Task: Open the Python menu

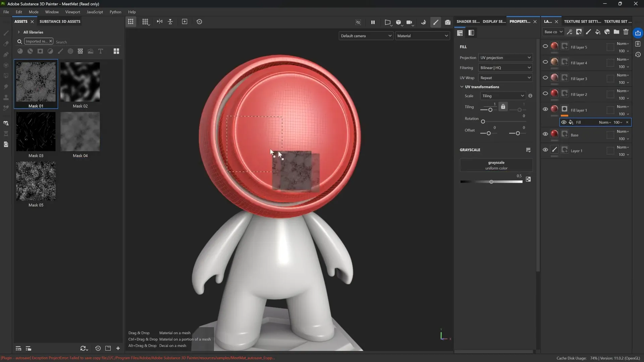Action: [x=115, y=12]
